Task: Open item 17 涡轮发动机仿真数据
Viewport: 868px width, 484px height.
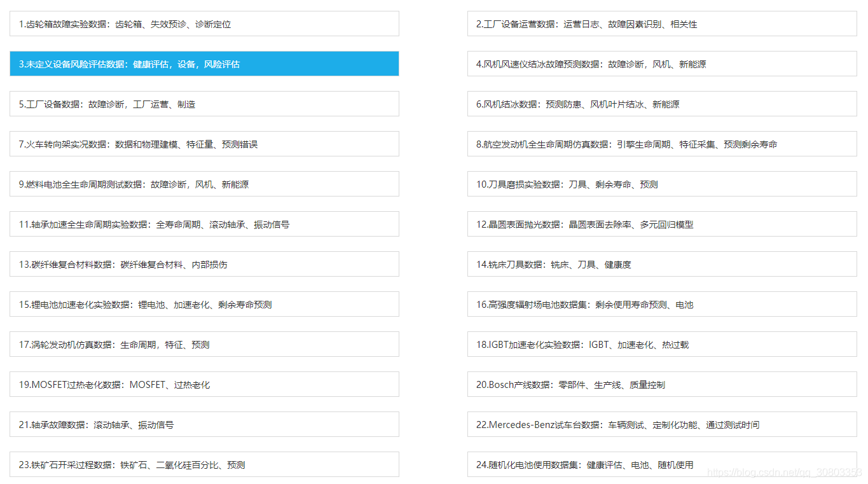Action: 204,344
